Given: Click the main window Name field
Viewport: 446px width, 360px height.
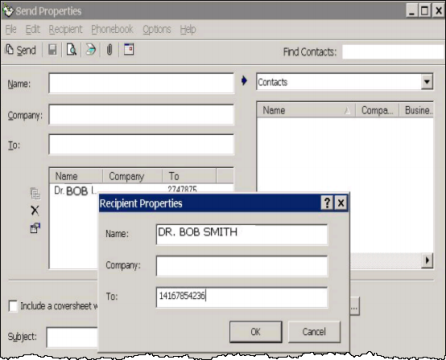Looking at the screenshot, I should pos(141,83).
